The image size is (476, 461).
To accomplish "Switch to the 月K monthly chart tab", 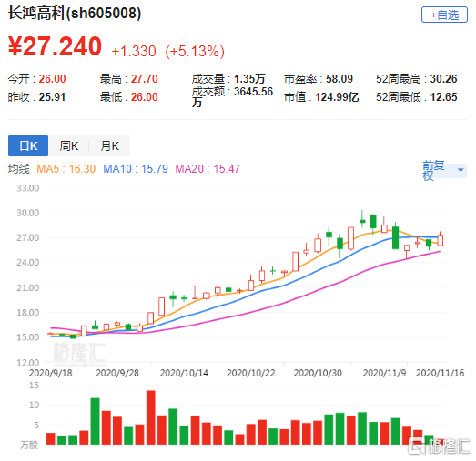I will click(x=109, y=145).
